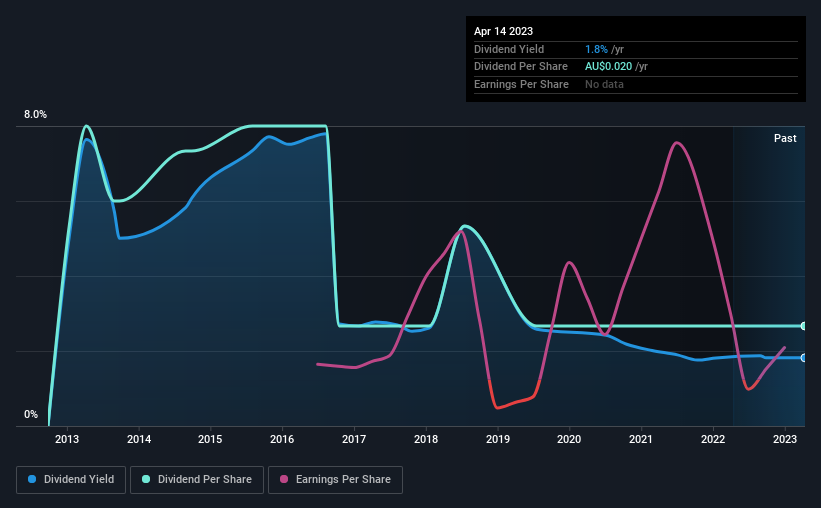Toggle the Dividend Per Share legend button
The width and height of the screenshot is (821, 508).
coord(197,480)
